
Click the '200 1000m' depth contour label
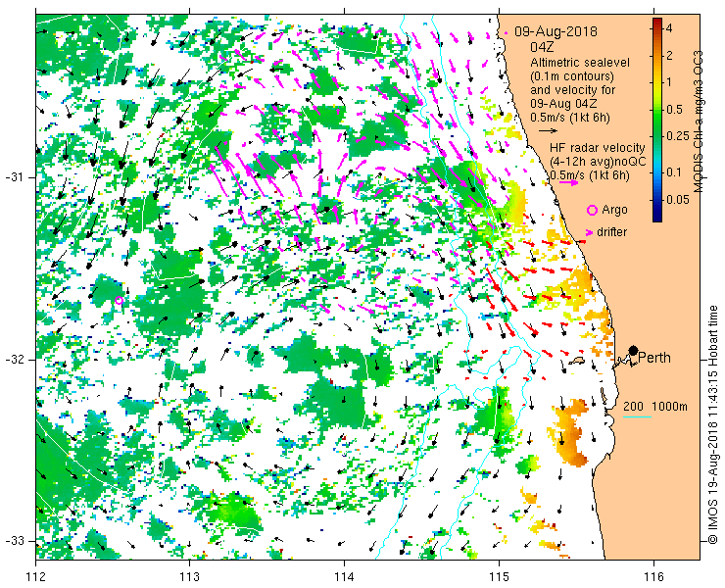pyautogui.click(x=655, y=407)
